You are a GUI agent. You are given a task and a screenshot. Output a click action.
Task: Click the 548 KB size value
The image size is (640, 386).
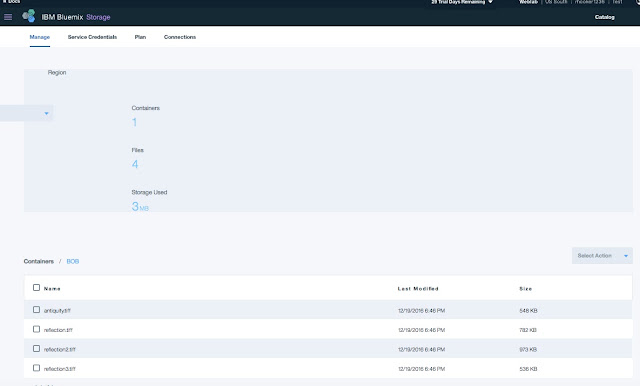tap(528, 311)
